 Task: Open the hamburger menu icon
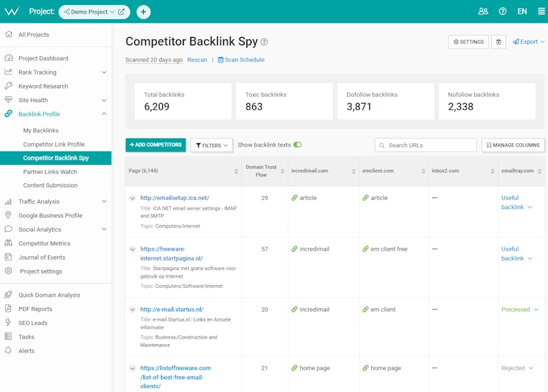click(541, 12)
